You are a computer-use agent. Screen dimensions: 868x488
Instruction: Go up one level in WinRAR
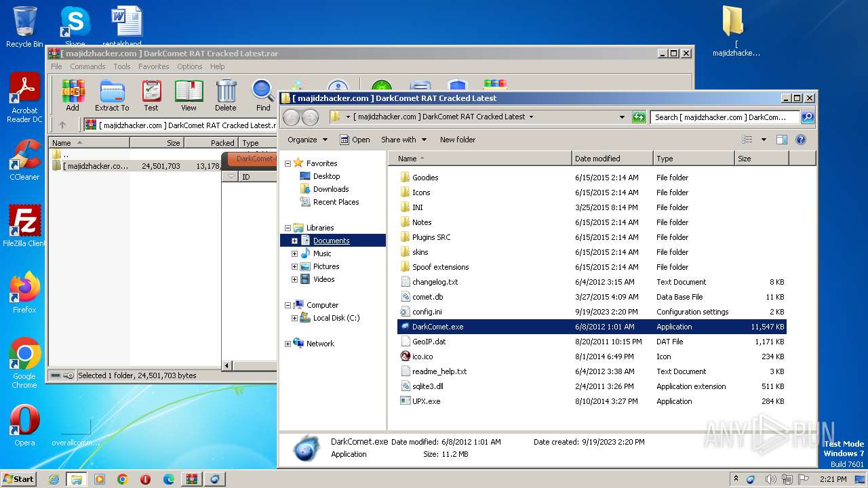[x=62, y=125]
